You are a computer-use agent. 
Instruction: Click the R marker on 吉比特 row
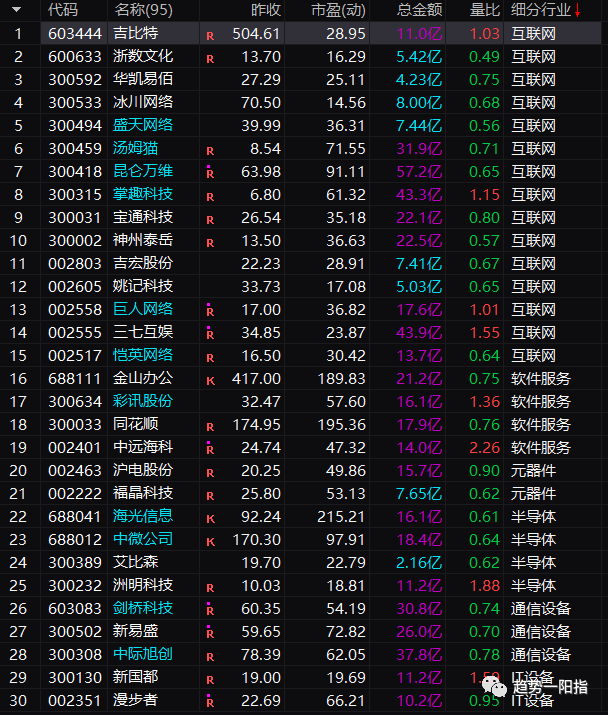click(210, 36)
